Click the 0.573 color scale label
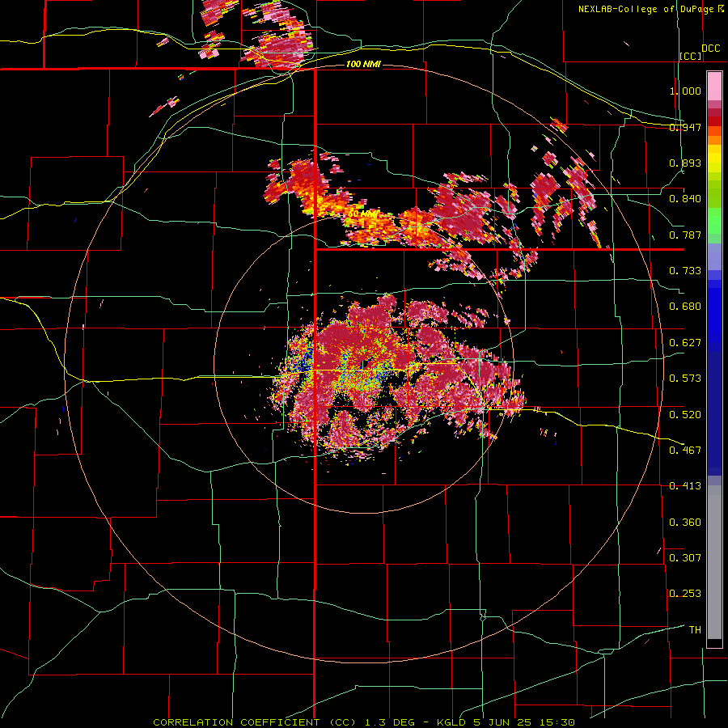This screenshot has width=728, height=728. coord(685,379)
